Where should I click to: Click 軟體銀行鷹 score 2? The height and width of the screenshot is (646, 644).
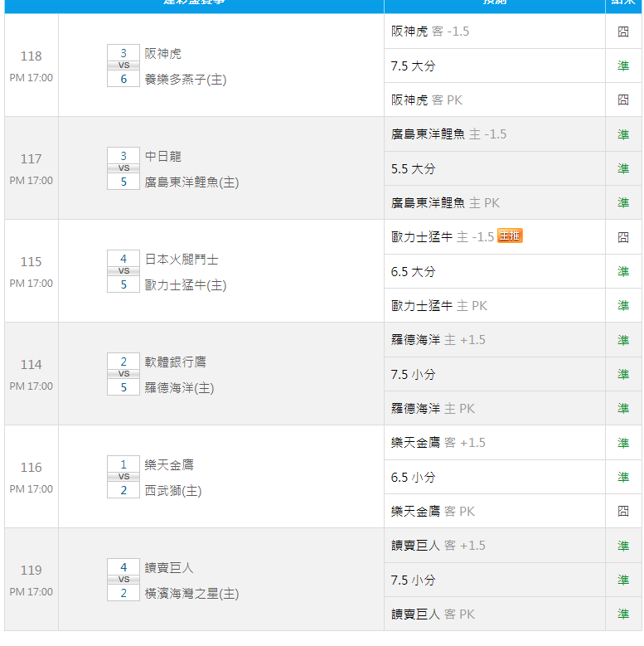pos(123,362)
